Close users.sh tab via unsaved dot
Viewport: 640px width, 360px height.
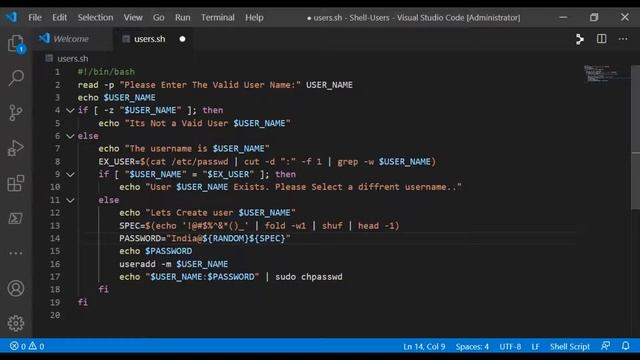182,39
